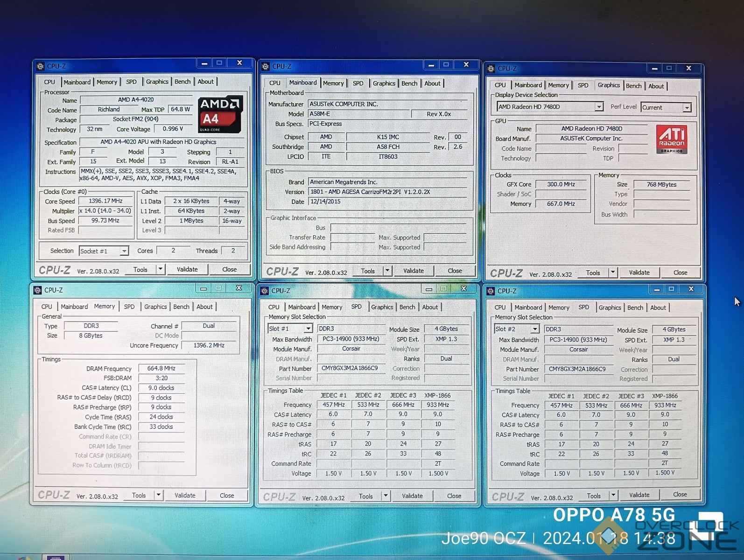The width and height of the screenshot is (744, 560).
Task: Expand the Tools dropdown arrow in the Memory window
Action: 158,495
